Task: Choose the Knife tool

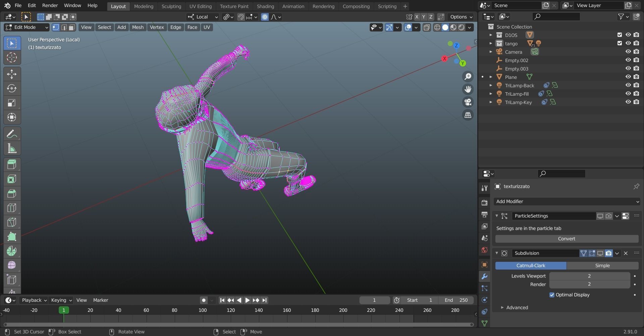Action: point(12,222)
